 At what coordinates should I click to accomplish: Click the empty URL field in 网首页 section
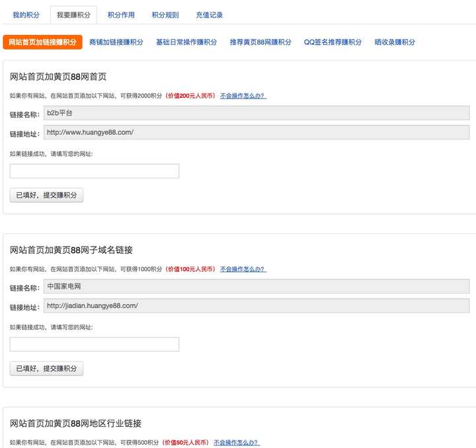[x=95, y=171]
